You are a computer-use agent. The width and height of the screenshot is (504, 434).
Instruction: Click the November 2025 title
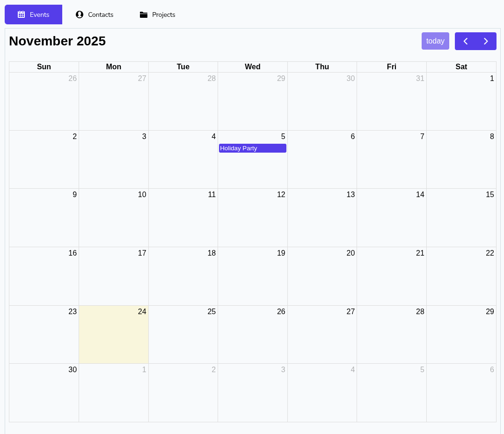coord(57,41)
